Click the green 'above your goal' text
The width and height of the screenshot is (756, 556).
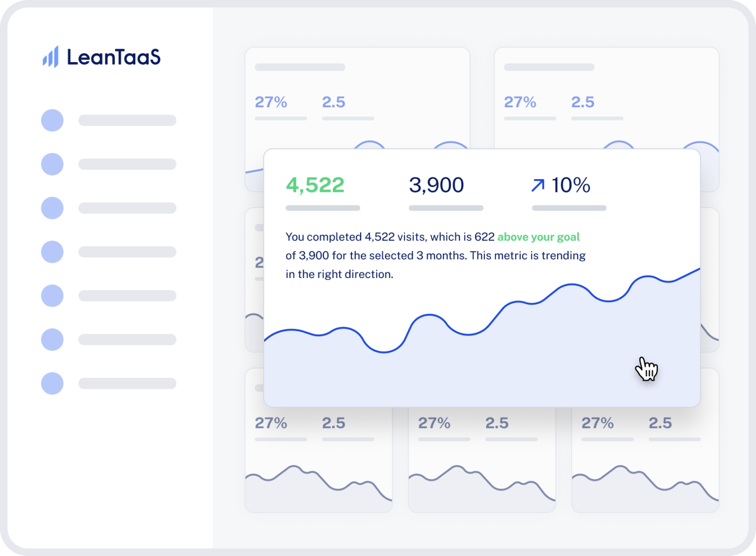[x=538, y=237]
